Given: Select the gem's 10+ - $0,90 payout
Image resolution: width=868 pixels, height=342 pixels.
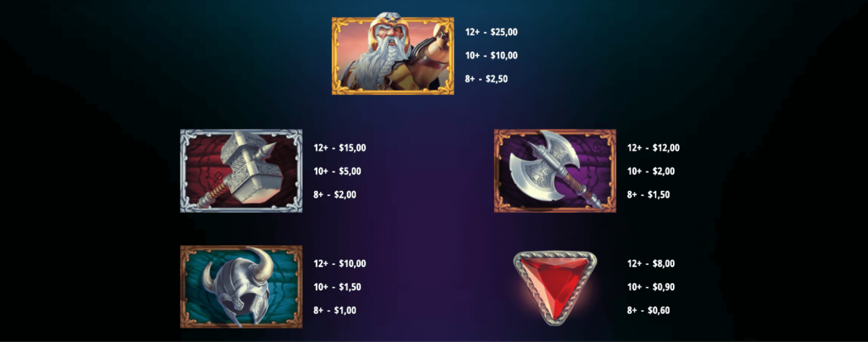Looking at the screenshot, I should 651,287.
